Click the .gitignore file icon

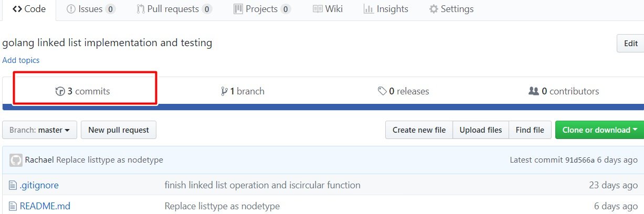pos(13,185)
